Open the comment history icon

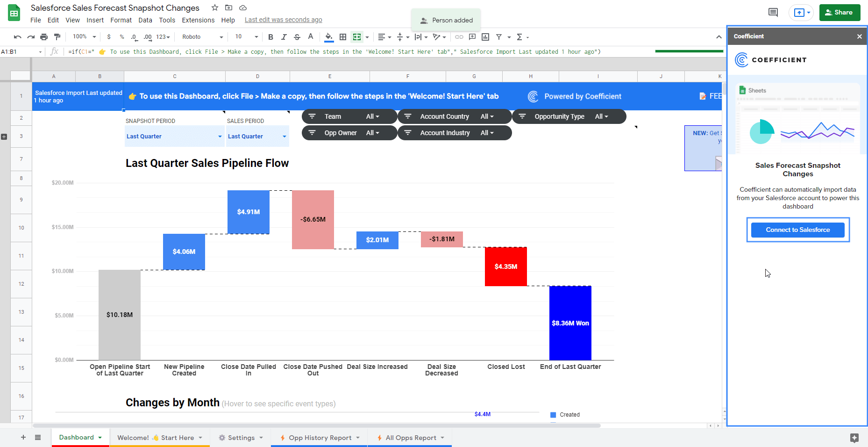click(773, 13)
